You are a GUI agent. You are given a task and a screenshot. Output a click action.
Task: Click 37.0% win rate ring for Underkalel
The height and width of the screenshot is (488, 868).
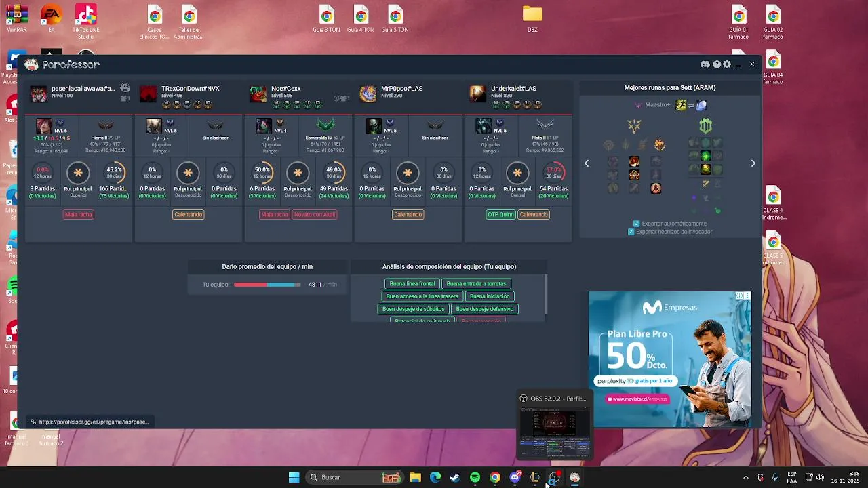[553, 173]
